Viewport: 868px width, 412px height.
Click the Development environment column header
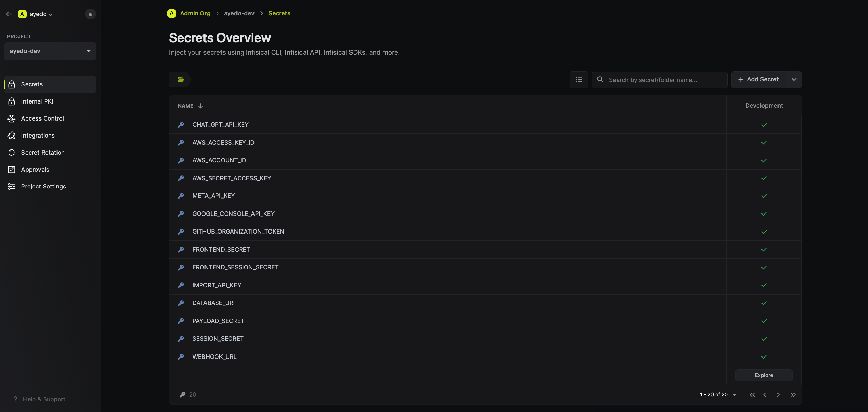pyautogui.click(x=764, y=106)
